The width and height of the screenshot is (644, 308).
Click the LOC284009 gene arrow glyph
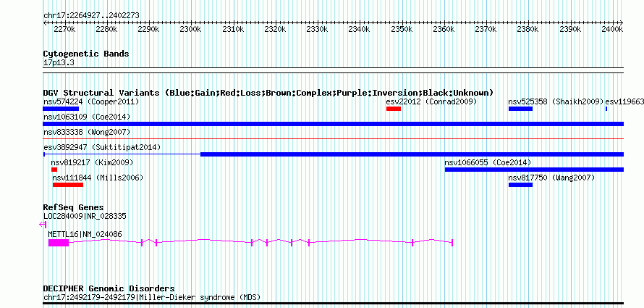coord(43,225)
